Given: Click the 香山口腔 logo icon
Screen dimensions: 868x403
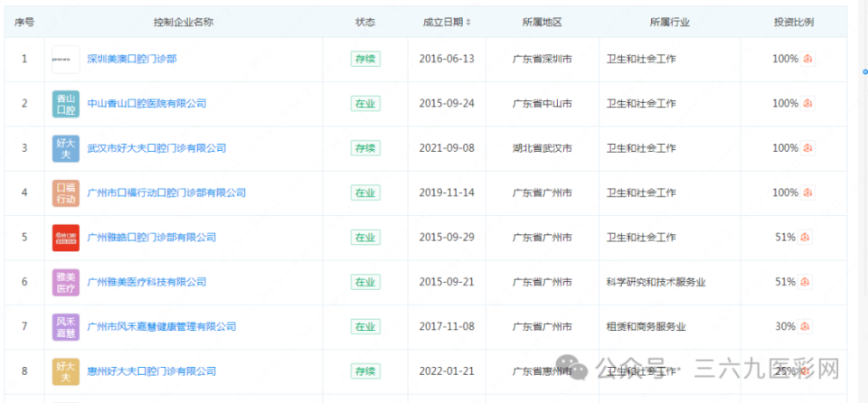Looking at the screenshot, I should [66, 104].
